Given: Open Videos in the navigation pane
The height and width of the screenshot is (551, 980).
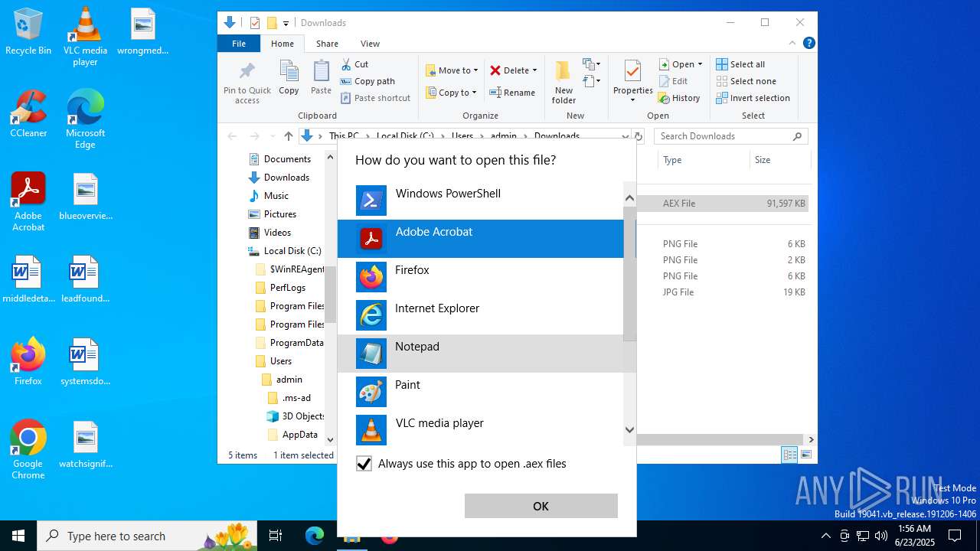Looking at the screenshot, I should coord(277,233).
